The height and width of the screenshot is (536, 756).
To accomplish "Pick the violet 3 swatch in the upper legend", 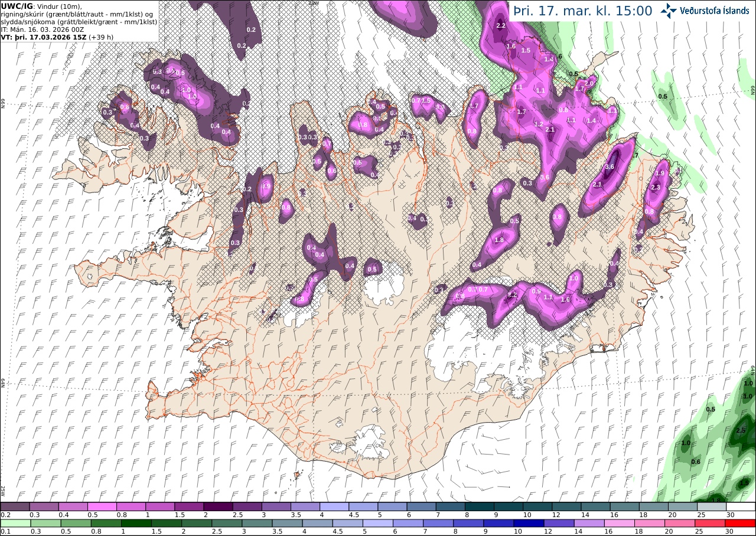I will (276, 506).
